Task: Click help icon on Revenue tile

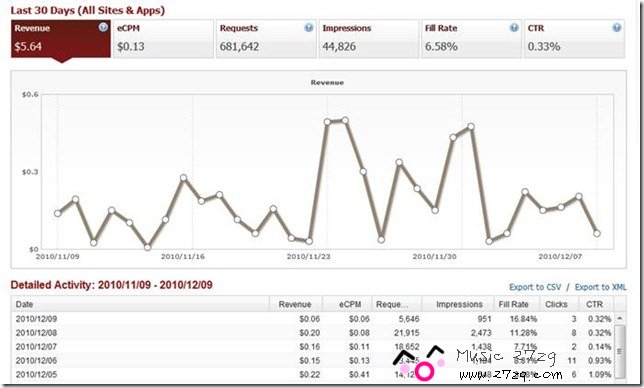Action: tap(103, 28)
